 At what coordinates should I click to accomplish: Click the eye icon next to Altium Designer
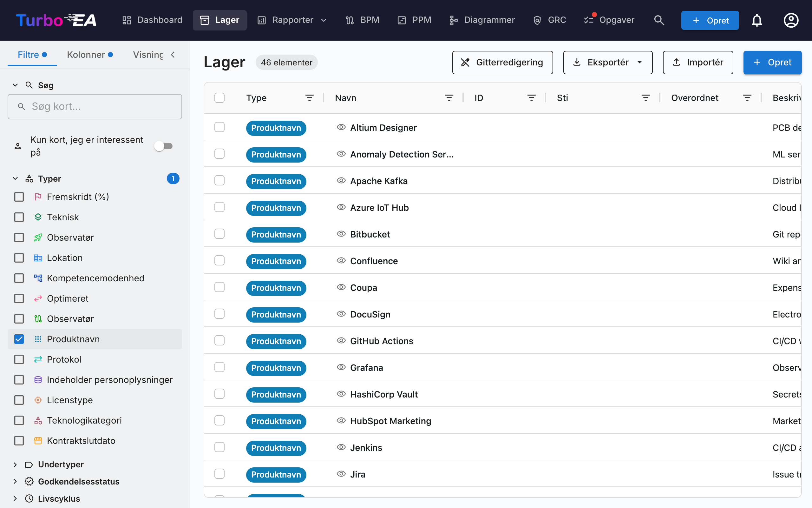[341, 127]
